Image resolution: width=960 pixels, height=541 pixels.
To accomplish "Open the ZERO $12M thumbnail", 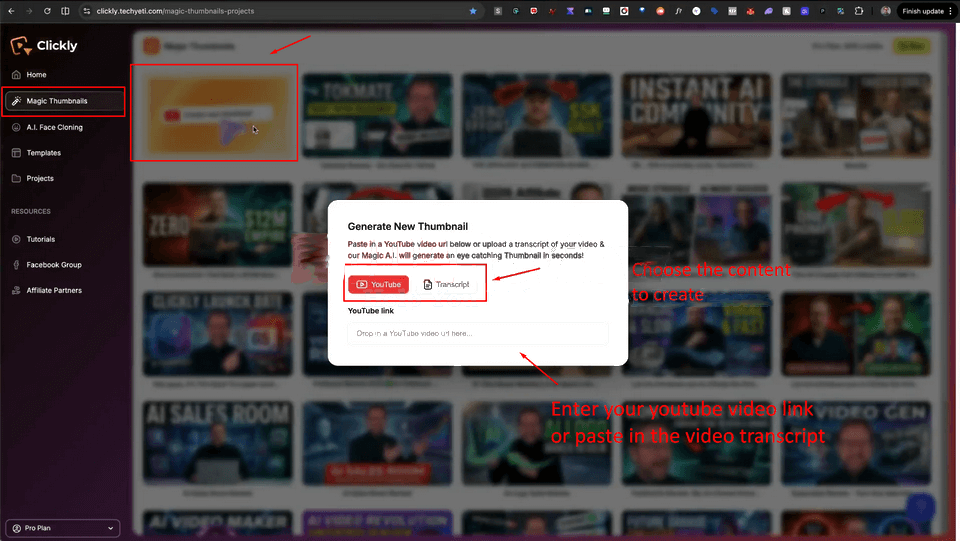I will coord(217,225).
